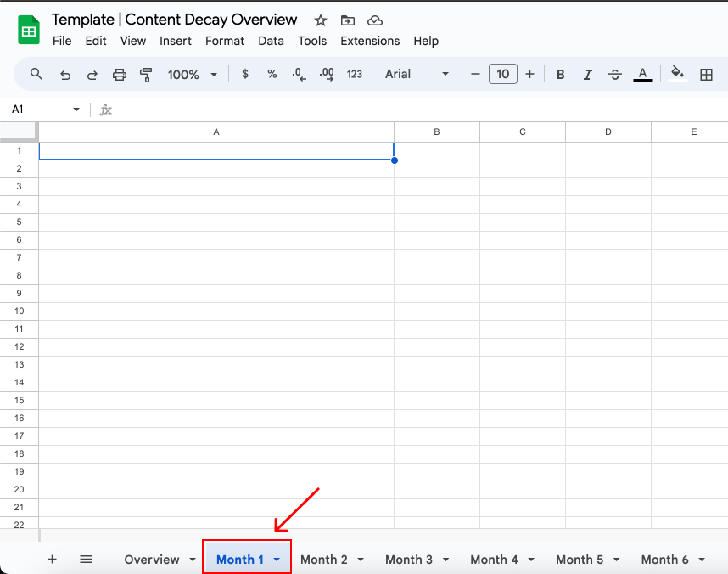The height and width of the screenshot is (574, 728).
Task: Toggle bold formatting
Action: click(560, 74)
